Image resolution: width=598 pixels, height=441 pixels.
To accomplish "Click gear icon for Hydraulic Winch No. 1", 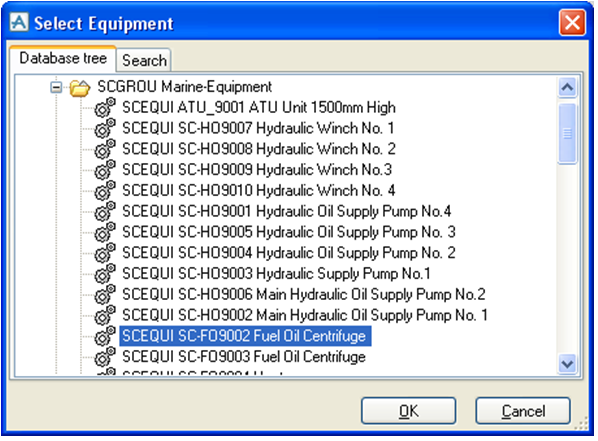I will point(105,128).
